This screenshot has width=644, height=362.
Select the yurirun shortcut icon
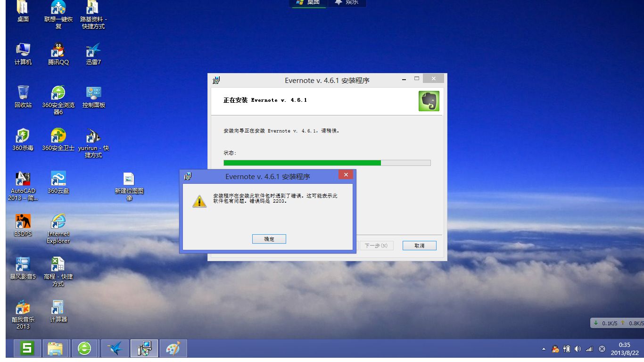click(93, 143)
